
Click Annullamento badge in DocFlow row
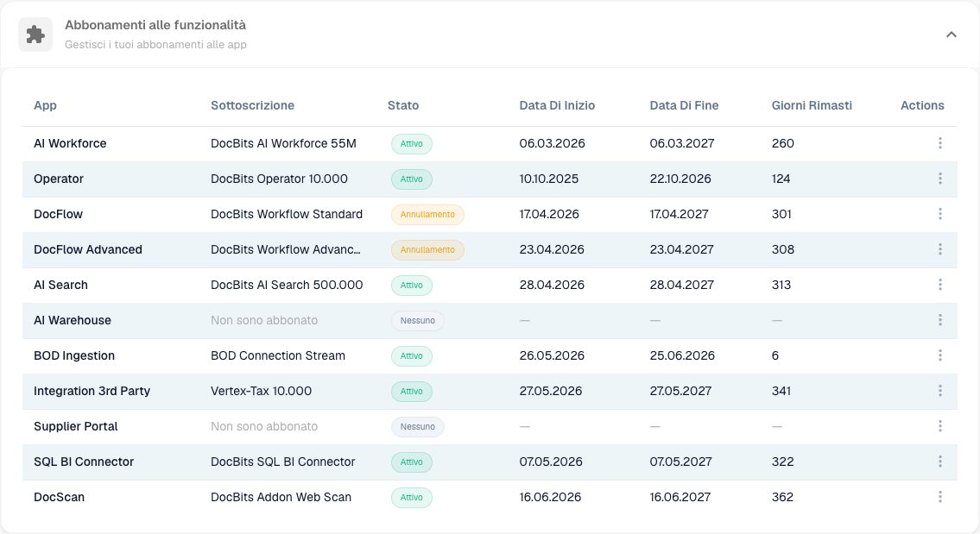[x=427, y=214]
